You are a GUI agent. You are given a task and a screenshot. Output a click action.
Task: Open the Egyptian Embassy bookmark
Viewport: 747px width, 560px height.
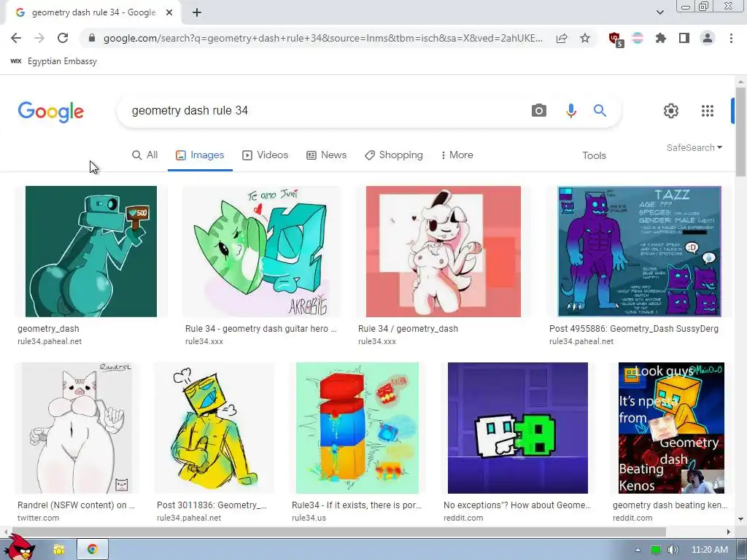(x=62, y=61)
